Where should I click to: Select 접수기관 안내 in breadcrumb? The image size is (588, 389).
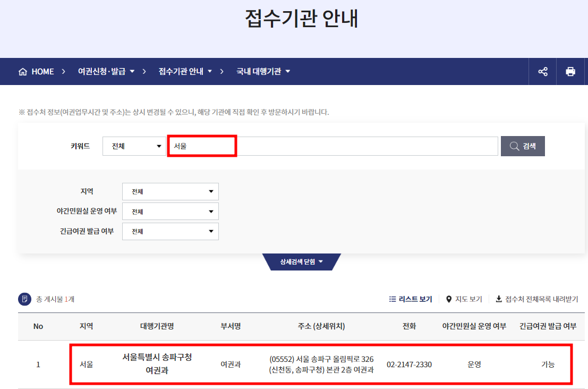tap(184, 71)
